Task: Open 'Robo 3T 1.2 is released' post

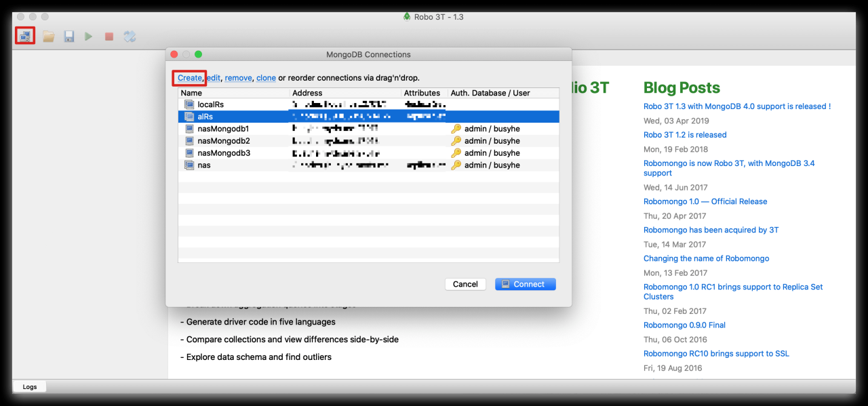Action: [685, 135]
